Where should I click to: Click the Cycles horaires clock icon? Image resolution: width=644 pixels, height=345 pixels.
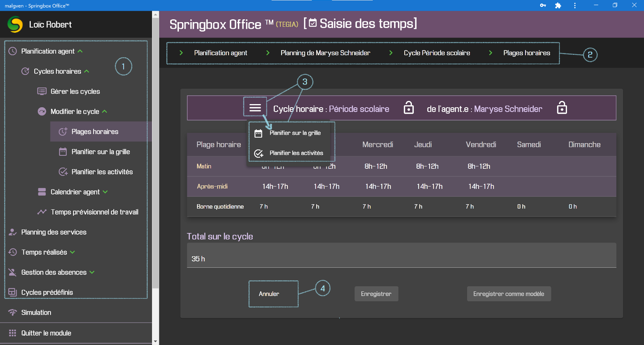[x=25, y=71]
